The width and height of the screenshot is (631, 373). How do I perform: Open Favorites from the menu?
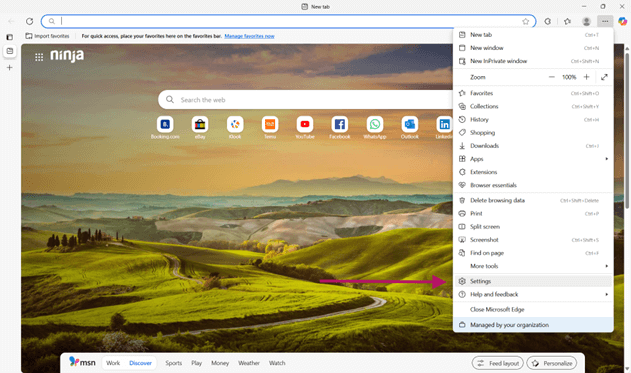coord(533,93)
